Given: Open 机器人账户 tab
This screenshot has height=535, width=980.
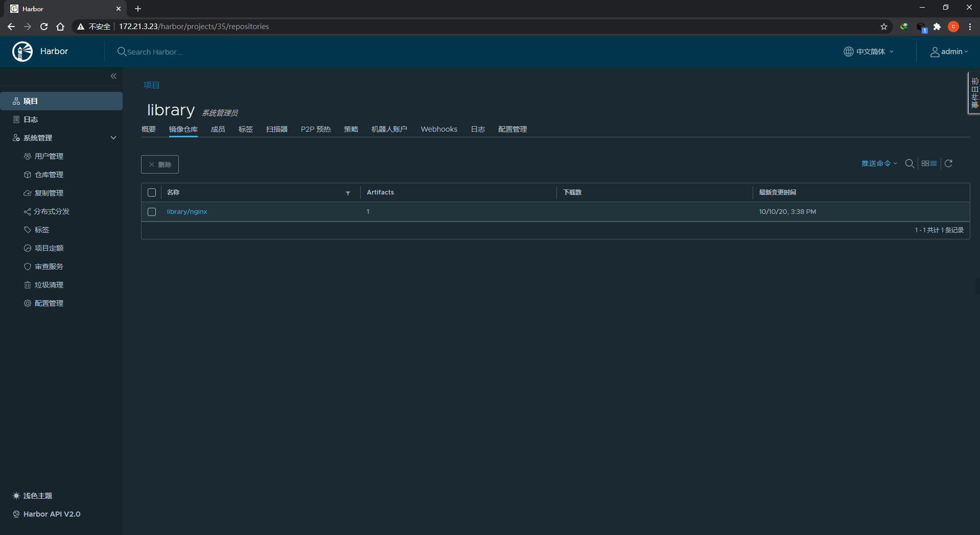Looking at the screenshot, I should click(389, 129).
